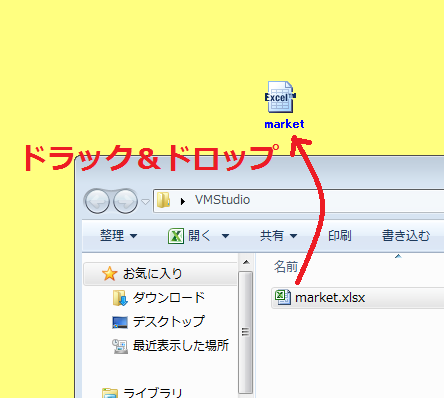Click the 書き込む toolbar button
444x398 pixels.
pos(406,236)
